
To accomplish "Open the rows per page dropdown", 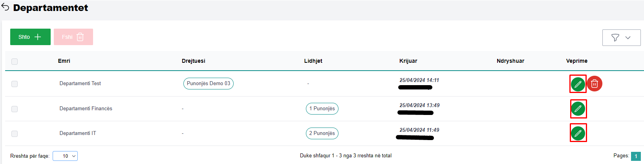I will point(65,156).
